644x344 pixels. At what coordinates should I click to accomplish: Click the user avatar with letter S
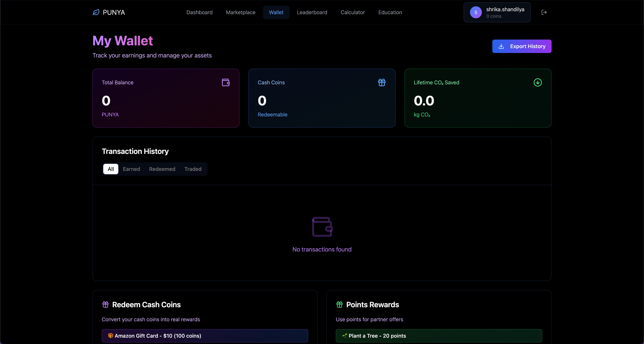pyautogui.click(x=476, y=12)
